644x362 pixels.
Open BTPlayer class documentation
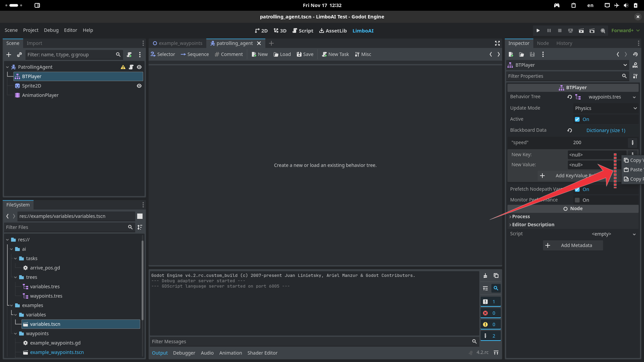[x=636, y=65]
